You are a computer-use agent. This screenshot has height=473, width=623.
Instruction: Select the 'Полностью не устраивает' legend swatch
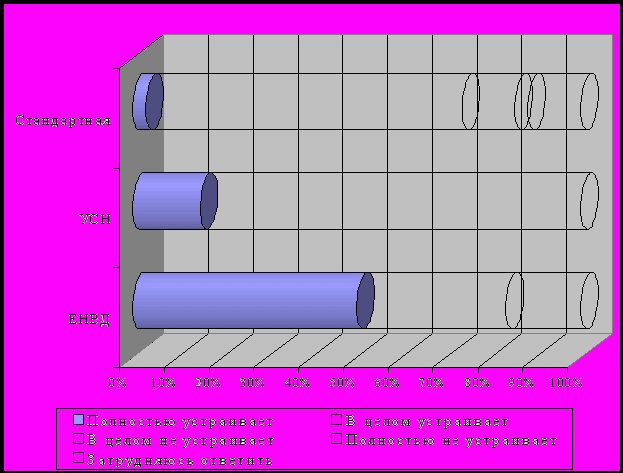tap(337, 438)
